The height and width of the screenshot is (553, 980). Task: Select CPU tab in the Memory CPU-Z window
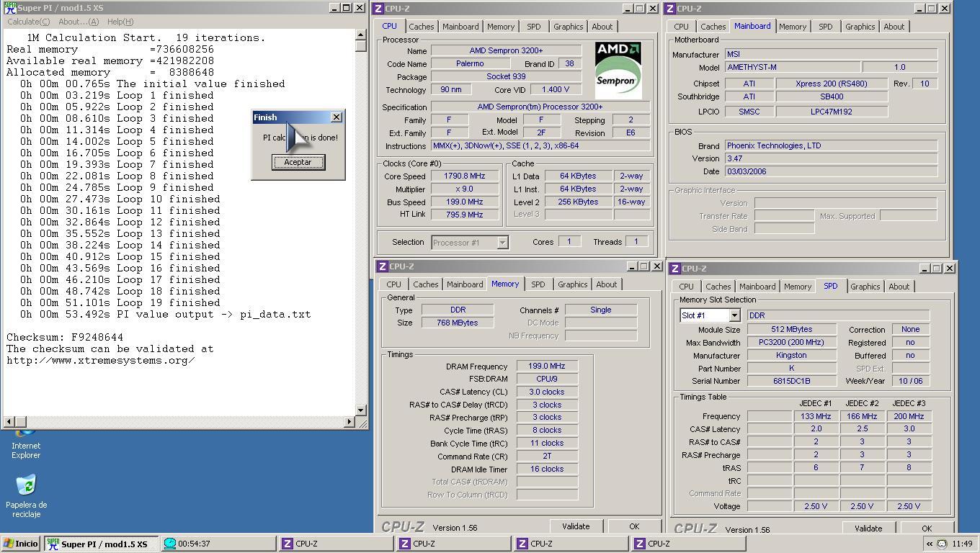pyautogui.click(x=393, y=284)
